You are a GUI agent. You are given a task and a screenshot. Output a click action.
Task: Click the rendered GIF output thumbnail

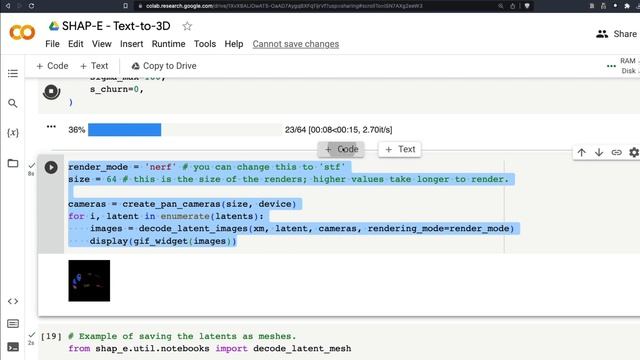click(x=89, y=281)
